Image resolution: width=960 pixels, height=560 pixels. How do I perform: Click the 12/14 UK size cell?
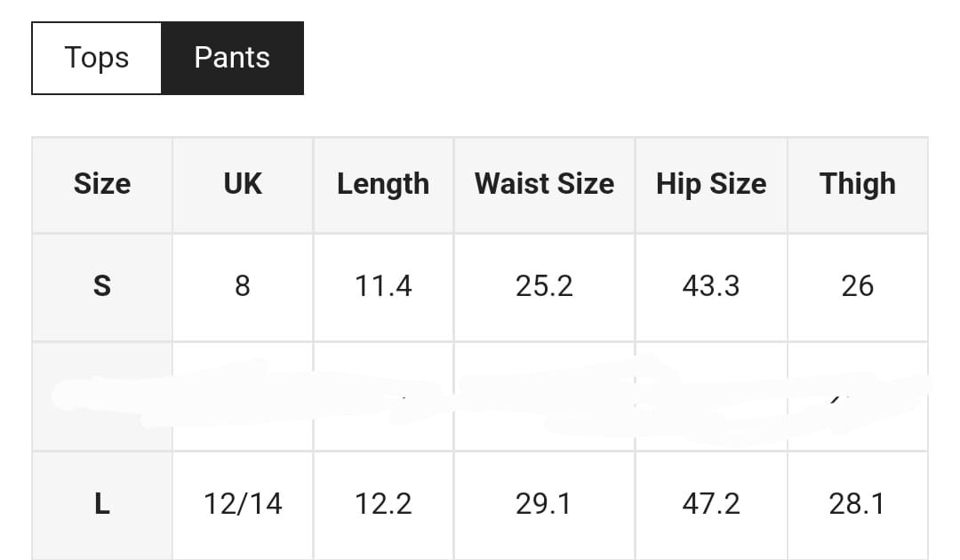tap(243, 504)
